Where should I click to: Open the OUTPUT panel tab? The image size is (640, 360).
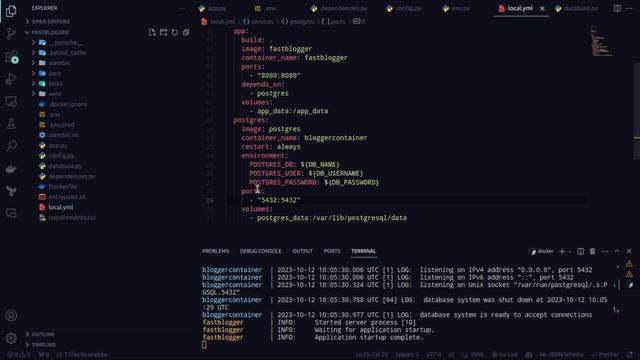pyautogui.click(x=302, y=251)
